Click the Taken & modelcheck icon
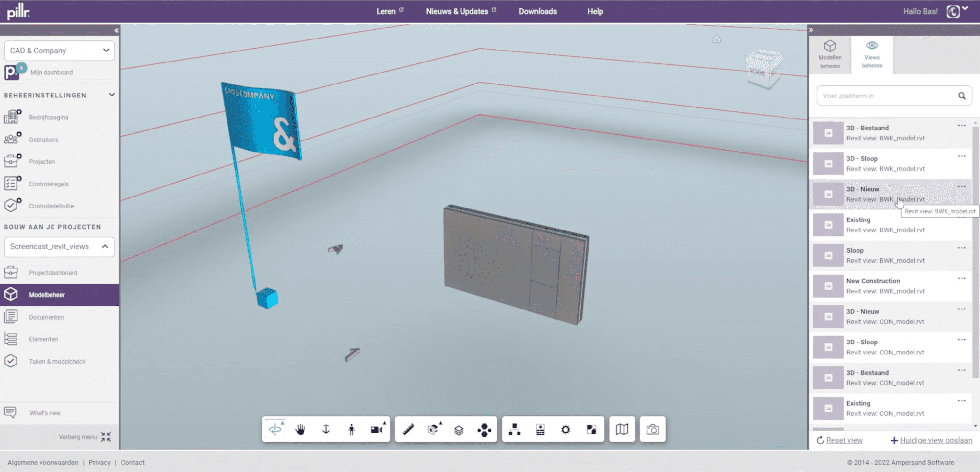Screen dimensions: 980x472 click(11, 361)
